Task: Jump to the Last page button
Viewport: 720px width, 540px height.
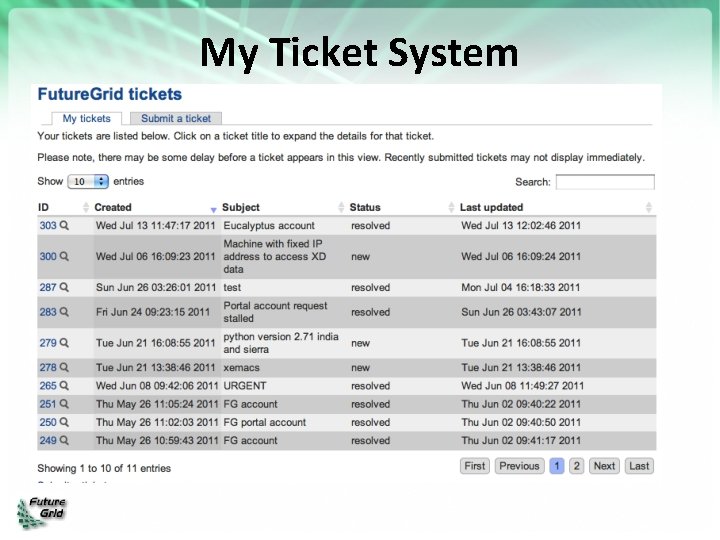Action: 639,466
